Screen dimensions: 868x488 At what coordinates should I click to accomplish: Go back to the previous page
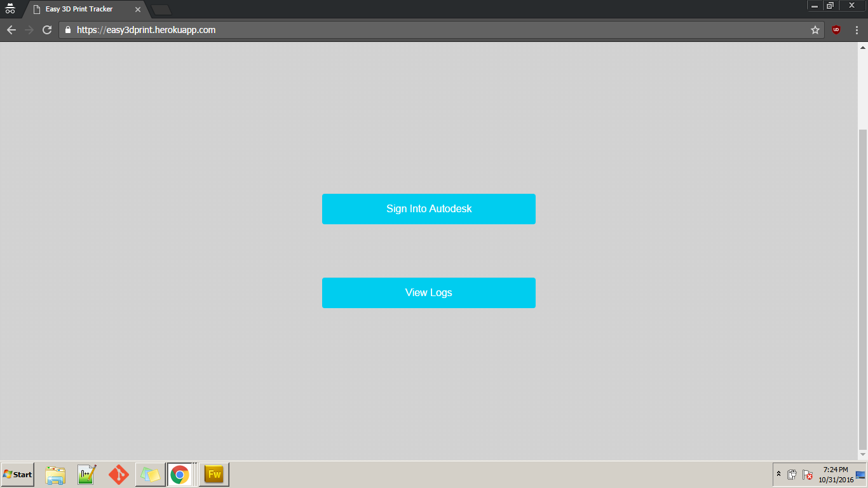click(x=11, y=30)
